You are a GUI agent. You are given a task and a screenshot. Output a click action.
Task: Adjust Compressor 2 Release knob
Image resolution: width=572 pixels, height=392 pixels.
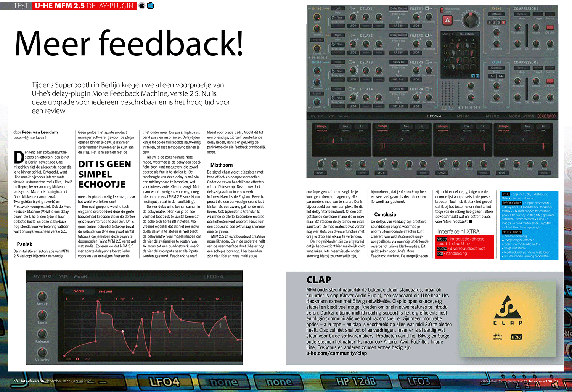[x=536, y=97]
